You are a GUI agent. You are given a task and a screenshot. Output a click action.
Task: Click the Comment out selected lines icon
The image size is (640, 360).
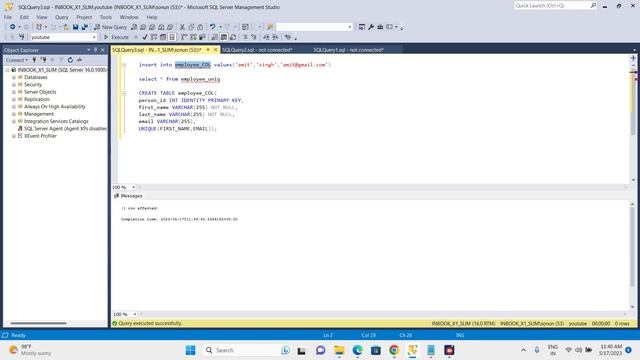(245, 37)
